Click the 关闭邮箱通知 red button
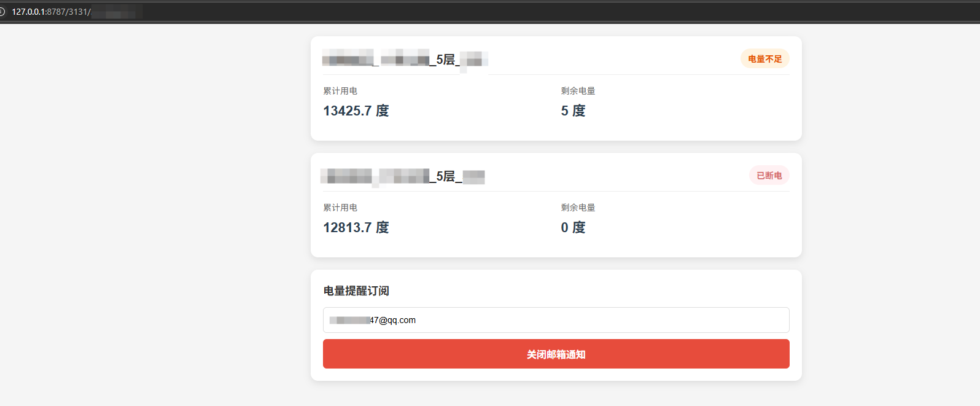 click(x=556, y=354)
